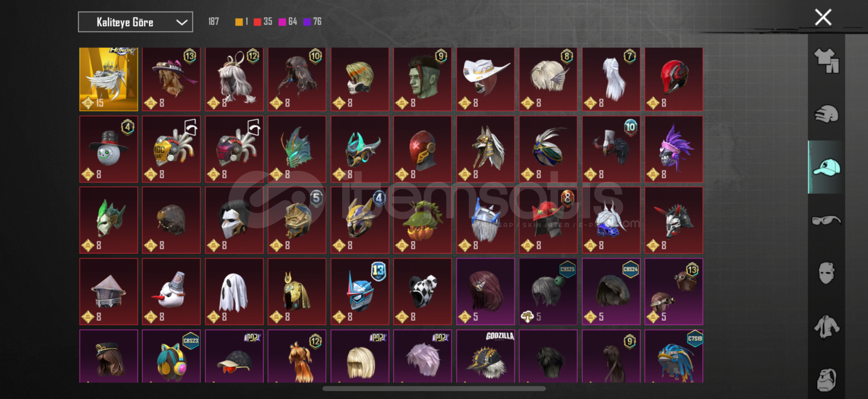
Task: Filter by the pink quality swatch
Action: (282, 22)
